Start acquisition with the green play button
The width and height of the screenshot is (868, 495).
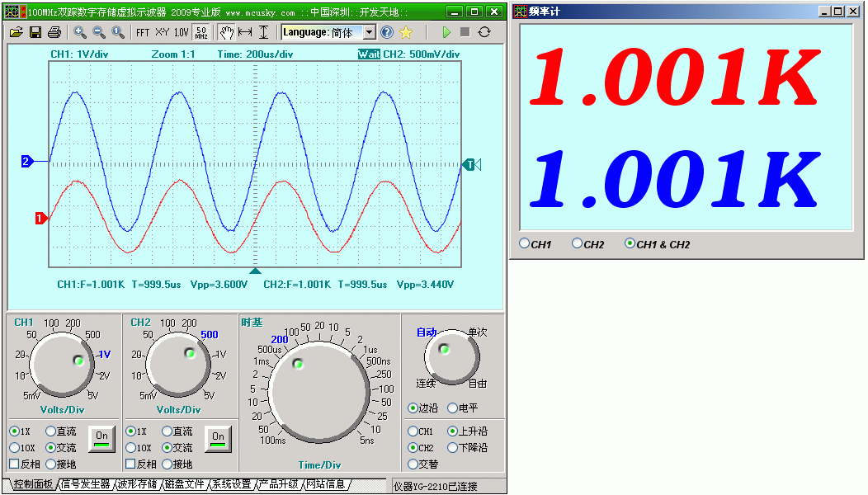446,32
